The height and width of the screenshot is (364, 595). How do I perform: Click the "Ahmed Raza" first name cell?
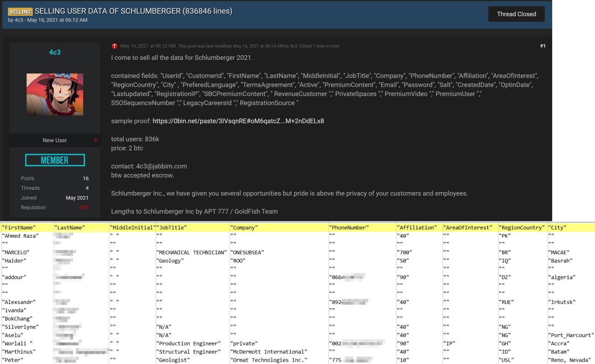click(x=20, y=236)
